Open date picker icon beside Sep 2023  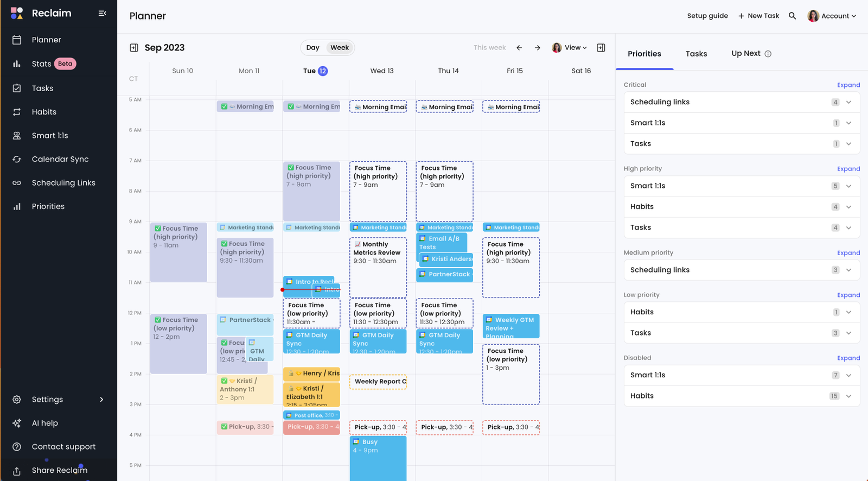pos(134,48)
